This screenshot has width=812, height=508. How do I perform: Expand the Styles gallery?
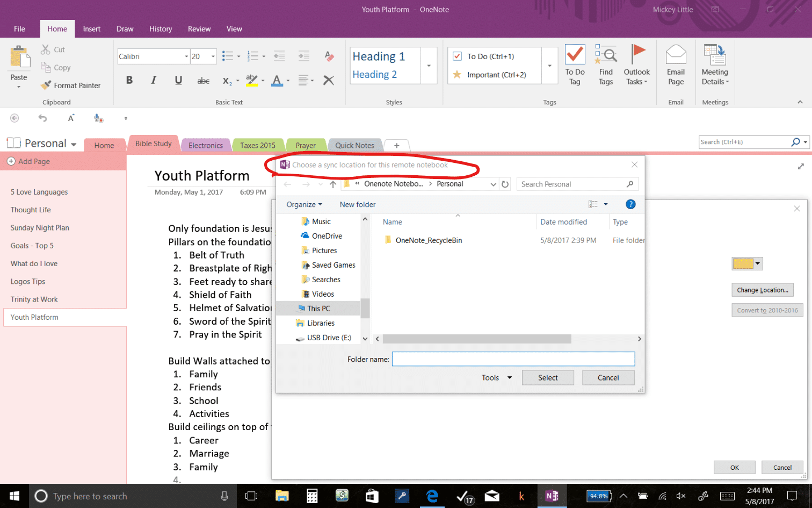429,66
